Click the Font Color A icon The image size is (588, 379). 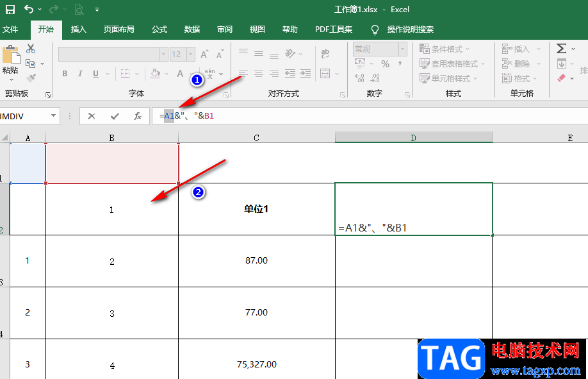pos(180,74)
